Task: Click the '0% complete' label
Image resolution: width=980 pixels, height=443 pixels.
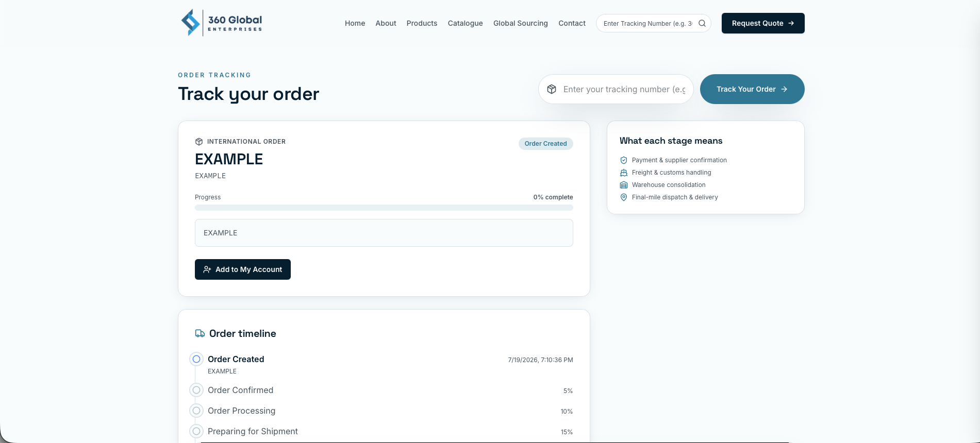Action: [x=553, y=197]
